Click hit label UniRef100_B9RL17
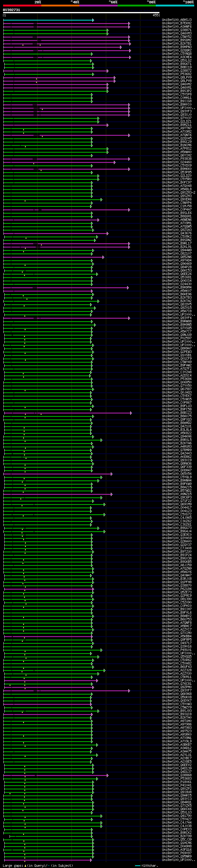197x868 pixels. tap(177, 243)
